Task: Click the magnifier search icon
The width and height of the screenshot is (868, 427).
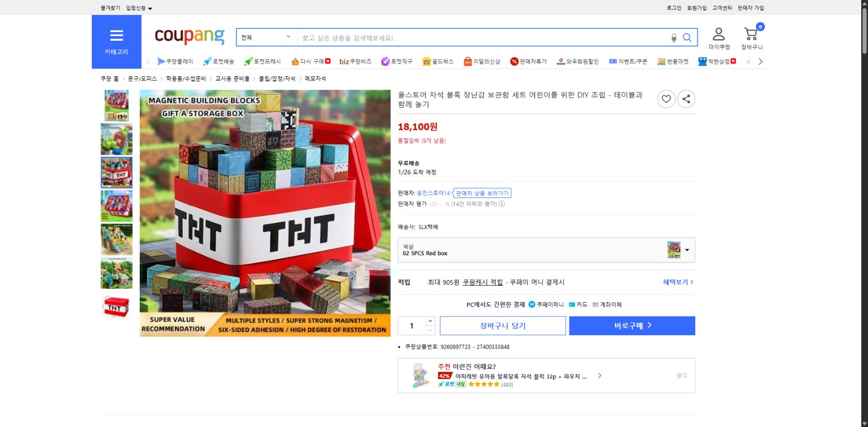Action: coord(687,38)
